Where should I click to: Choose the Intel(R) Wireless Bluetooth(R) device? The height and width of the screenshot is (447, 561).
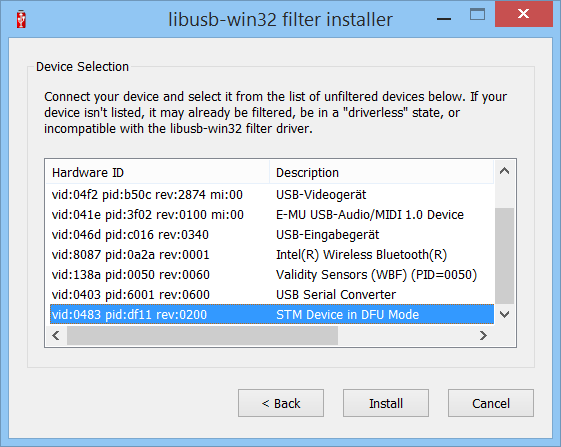tap(272, 254)
